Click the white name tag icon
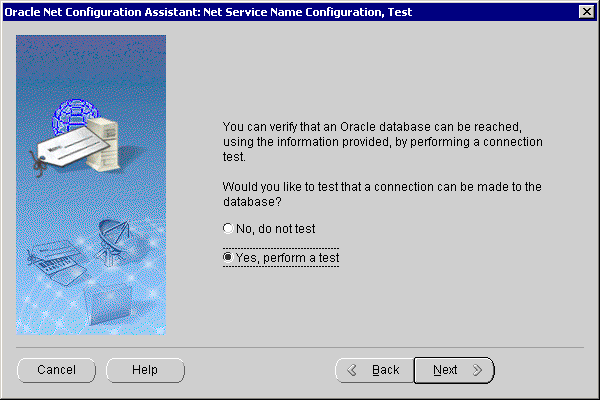600x400 pixels. pos(72,147)
